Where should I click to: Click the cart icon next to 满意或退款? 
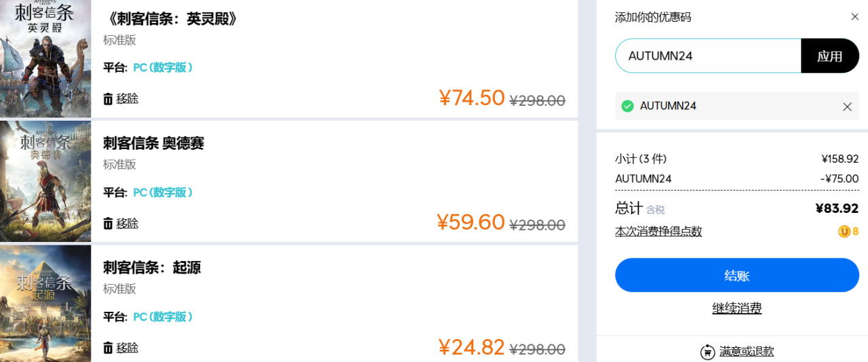pyautogui.click(x=707, y=352)
